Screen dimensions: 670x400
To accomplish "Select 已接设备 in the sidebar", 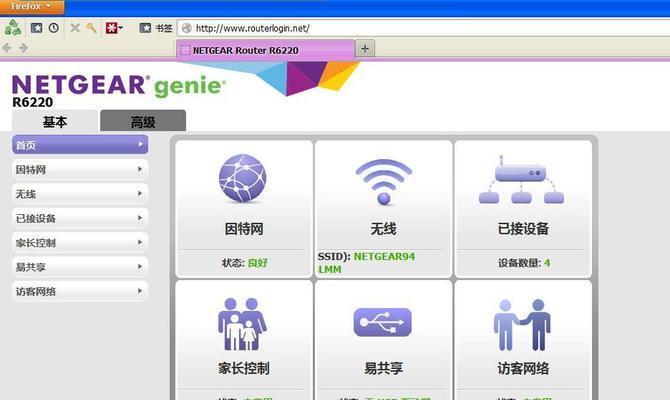I will coord(80,218).
